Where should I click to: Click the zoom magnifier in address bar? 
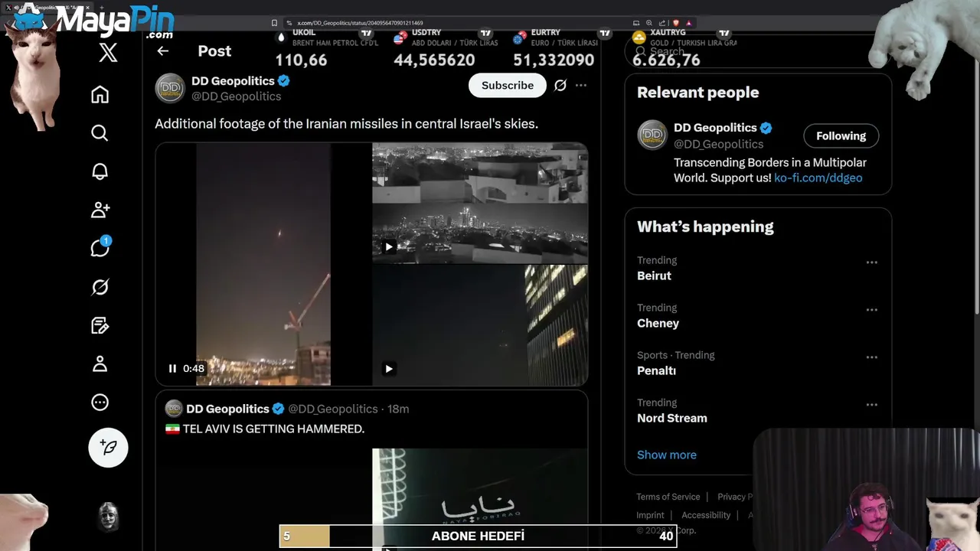649,23
